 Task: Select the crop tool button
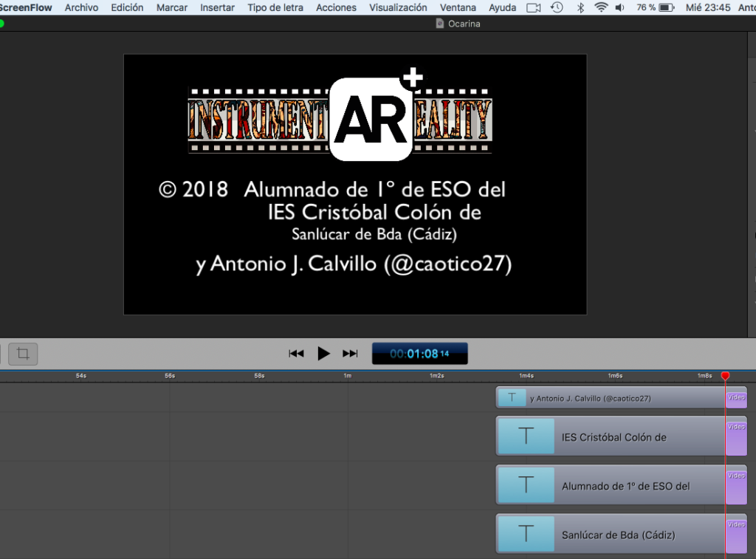23,354
